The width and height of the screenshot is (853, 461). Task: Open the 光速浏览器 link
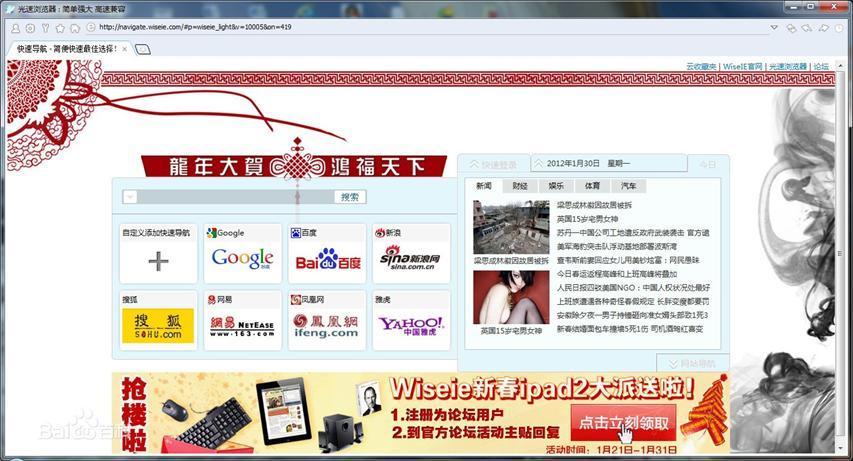click(787, 66)
